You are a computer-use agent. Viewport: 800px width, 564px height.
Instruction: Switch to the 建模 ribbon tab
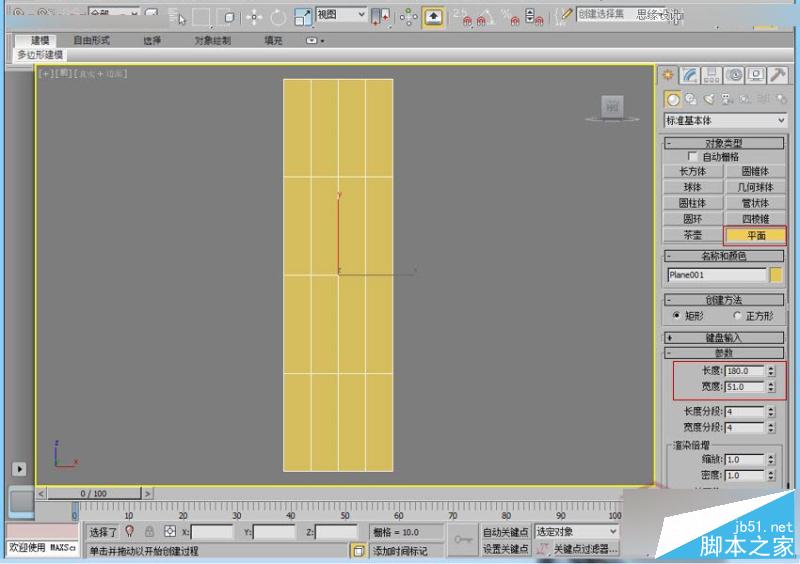(x=40, y=40)
